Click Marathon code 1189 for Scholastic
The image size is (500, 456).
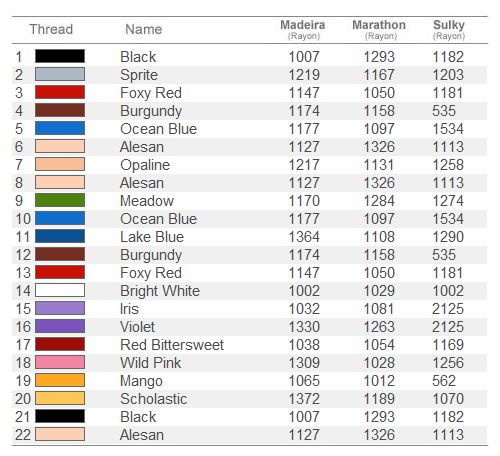[379, 399]
